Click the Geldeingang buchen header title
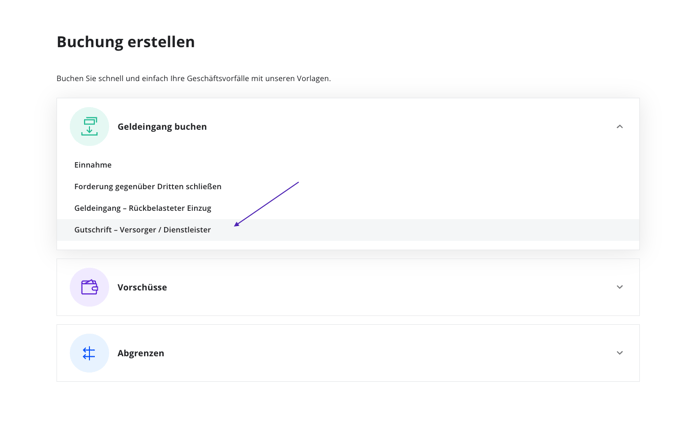This screenshot has width=688, height=428. [162, 126]
